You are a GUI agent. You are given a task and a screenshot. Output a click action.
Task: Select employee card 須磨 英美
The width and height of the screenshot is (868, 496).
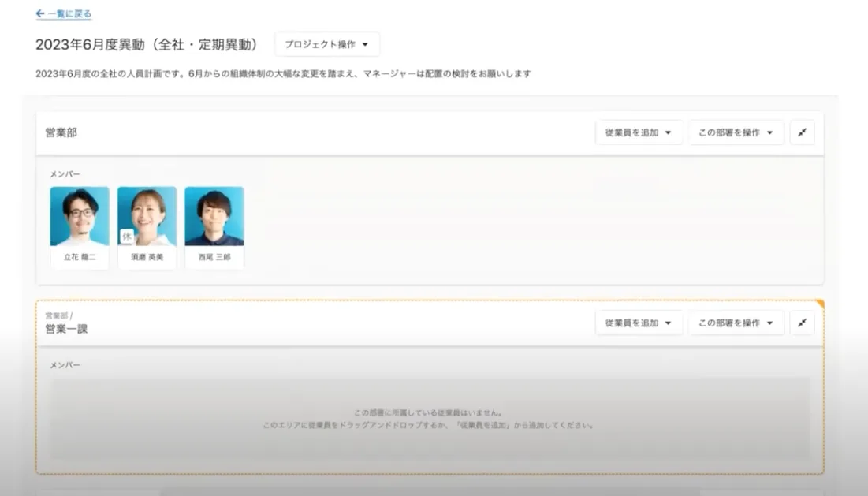147,228
